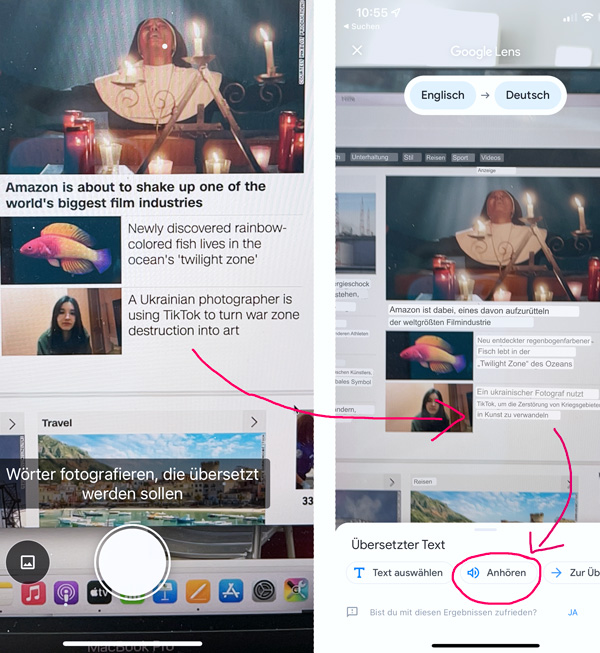Screen dimensions: 600x653
Task: Open the orange Pages icon in the Dock
Action: (198, 592)
